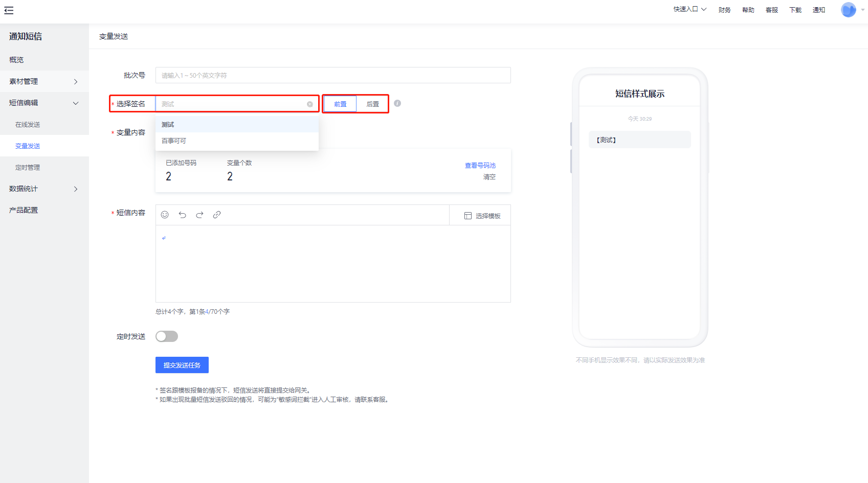Open the 概览 sidebar item
The image size is (868, 483).
point(44,60)
